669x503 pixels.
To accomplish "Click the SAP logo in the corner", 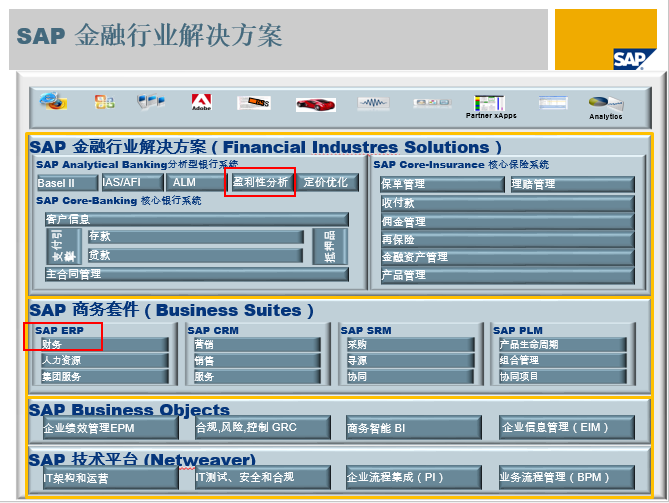I will [634, 59].
